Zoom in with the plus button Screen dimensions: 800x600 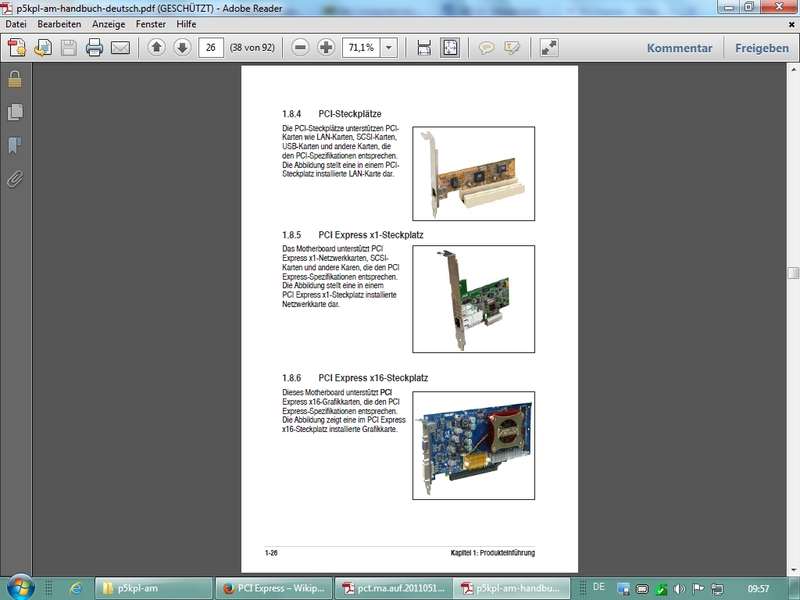coord(326,47)
